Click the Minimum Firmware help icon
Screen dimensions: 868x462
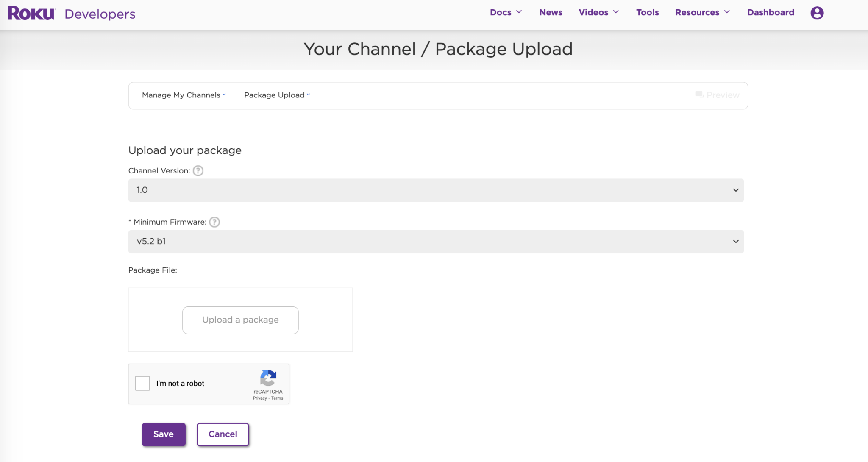214,222
